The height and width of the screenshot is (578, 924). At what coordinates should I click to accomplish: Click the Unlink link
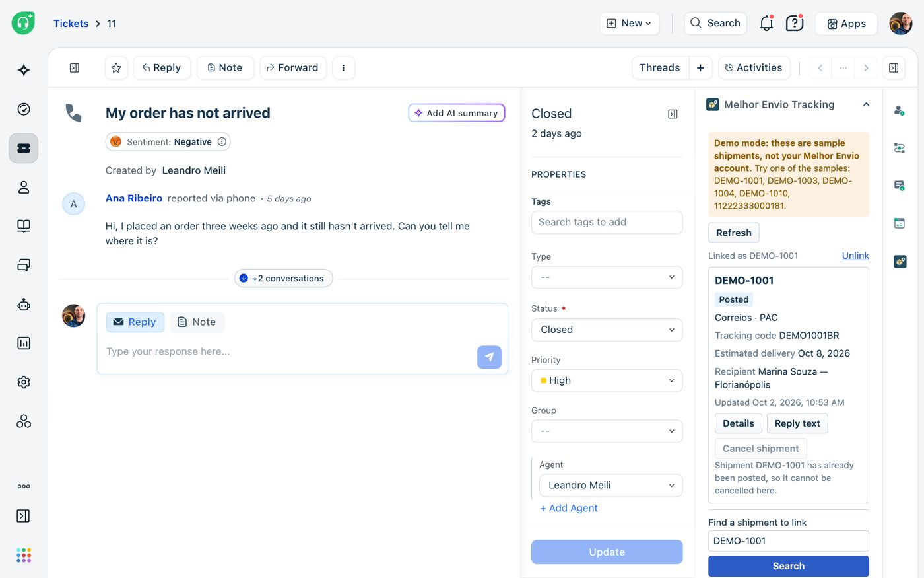pos(855,256)
